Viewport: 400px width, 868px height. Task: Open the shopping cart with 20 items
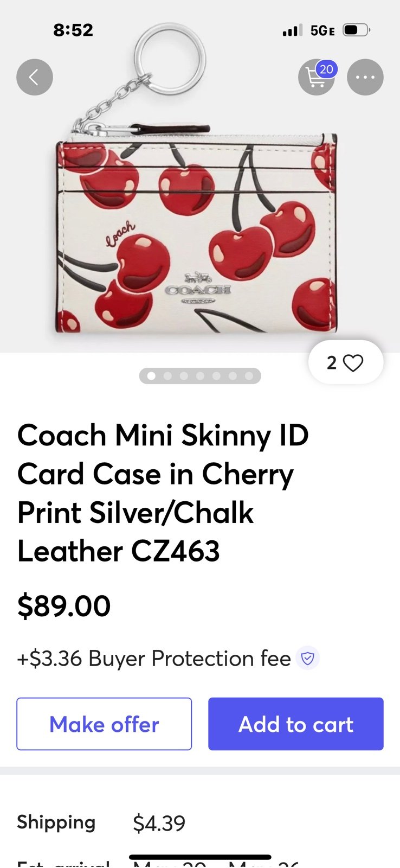[316, 77]
